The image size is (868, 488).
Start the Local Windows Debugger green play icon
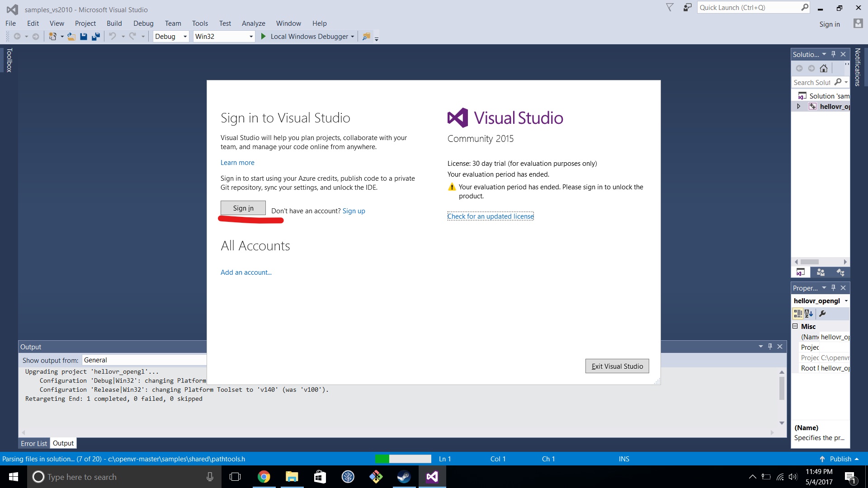click(x=264, y=36)
